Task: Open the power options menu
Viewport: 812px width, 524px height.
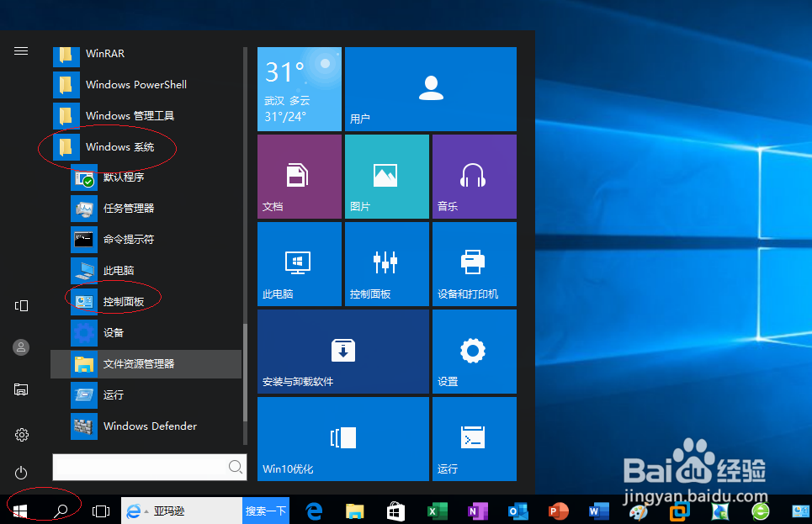Action: tap(21, 473)
